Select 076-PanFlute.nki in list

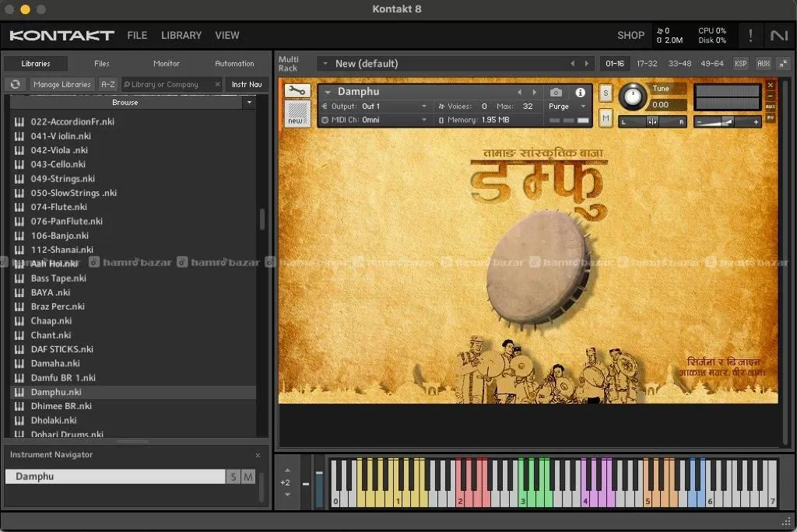[x=133, y=222]
